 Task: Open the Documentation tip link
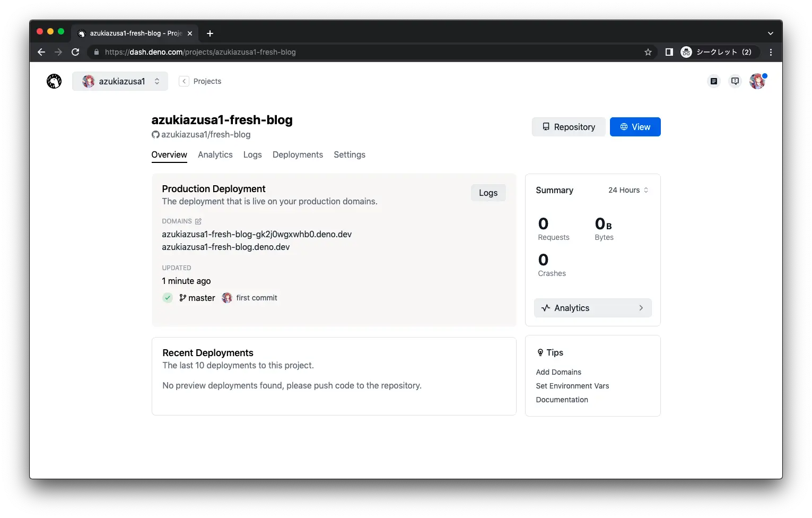562,400
